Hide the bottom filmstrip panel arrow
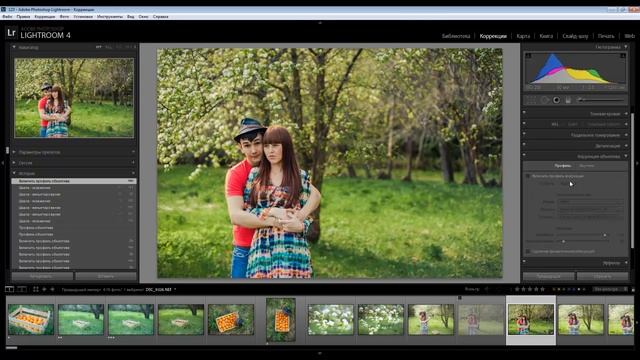This screenshot has height=360, width=640. [320, 353]
